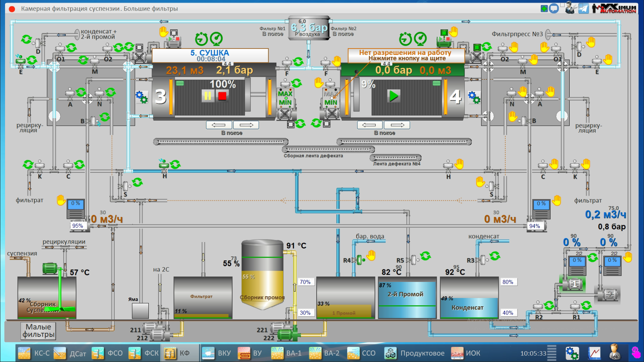Viewport: 644px width, 362px height.
Task: Click the trend chart icon in bottom bar
Action: (x=594, y=353)
